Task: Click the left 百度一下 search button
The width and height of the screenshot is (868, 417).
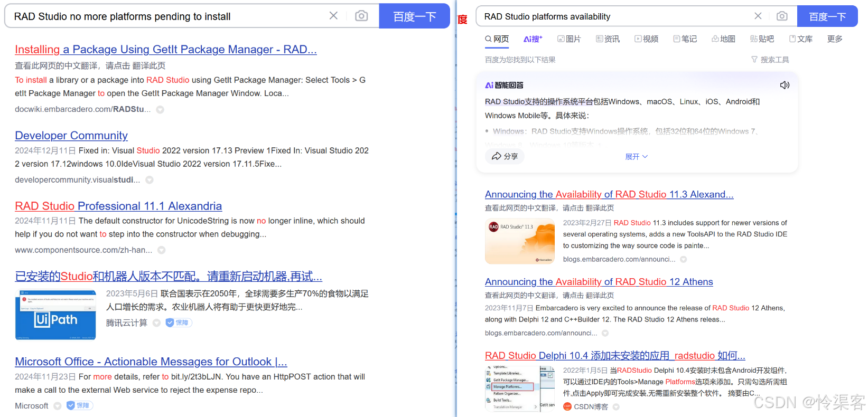Action: [415, 16]
